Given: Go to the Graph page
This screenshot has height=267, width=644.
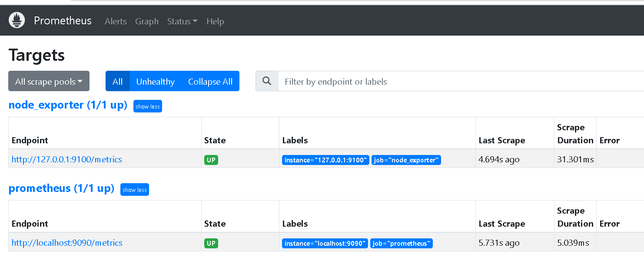Looking at the screenshot, I should click(147, 21).
